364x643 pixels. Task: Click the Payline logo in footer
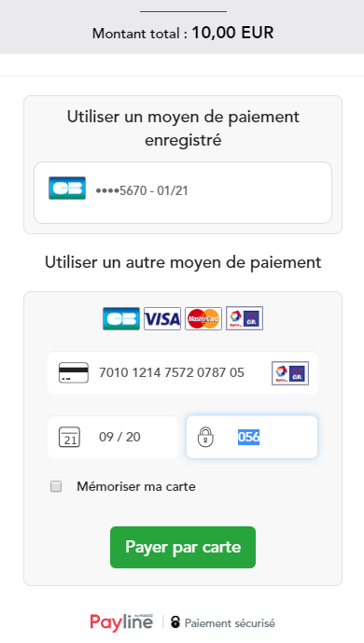pyautogui.click(x=121, y=622)
